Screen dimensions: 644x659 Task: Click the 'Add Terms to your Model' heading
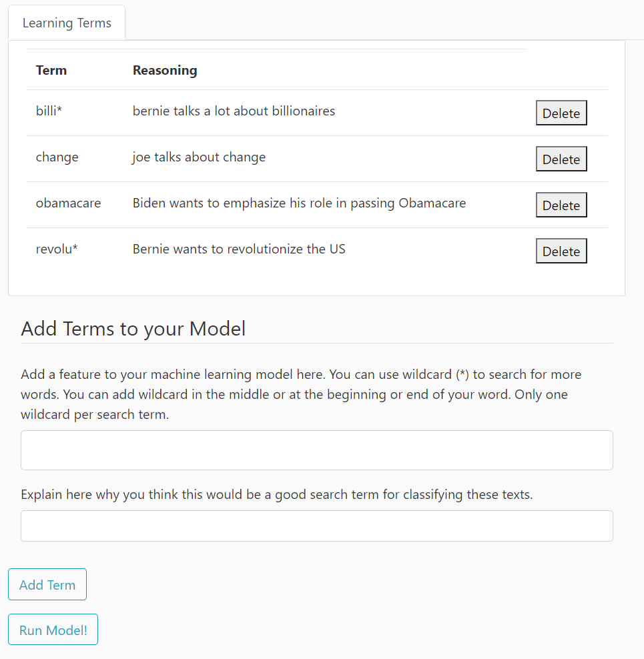click(x=133, y=329)
